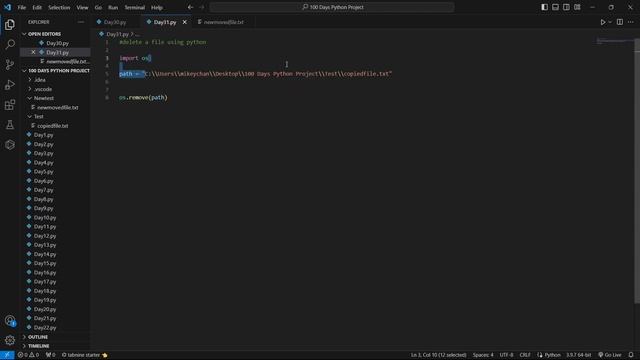Expand the Timeline section
The width and height of the screenshot is (640, 360).
coord(38,346)
